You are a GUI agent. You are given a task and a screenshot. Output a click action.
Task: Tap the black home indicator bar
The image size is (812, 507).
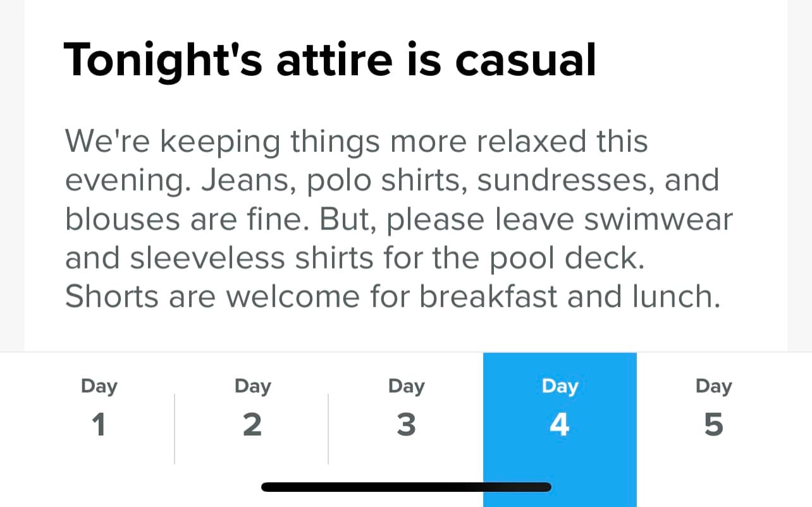pos(406,487)
